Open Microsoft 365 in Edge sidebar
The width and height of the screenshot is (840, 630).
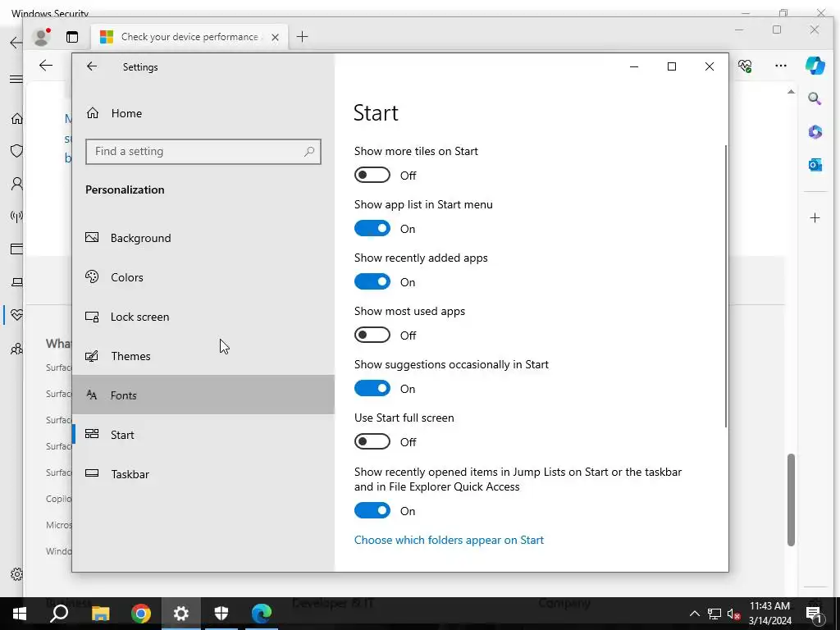click(815, 132)
